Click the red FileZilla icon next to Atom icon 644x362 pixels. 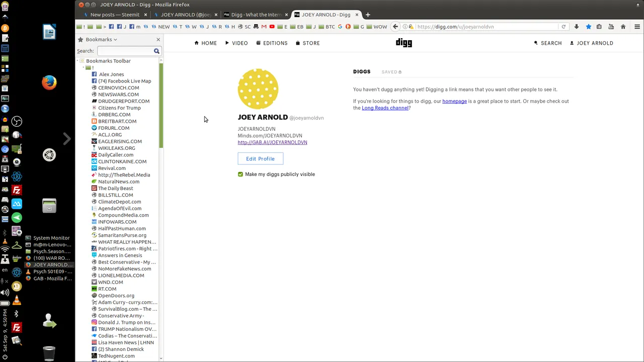(x=17, y=190)
